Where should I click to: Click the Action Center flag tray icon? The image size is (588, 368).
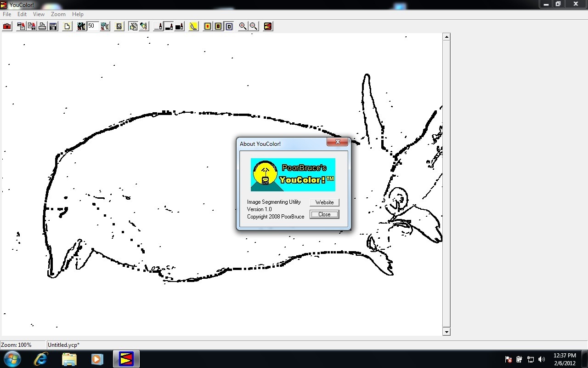[509, 359]
